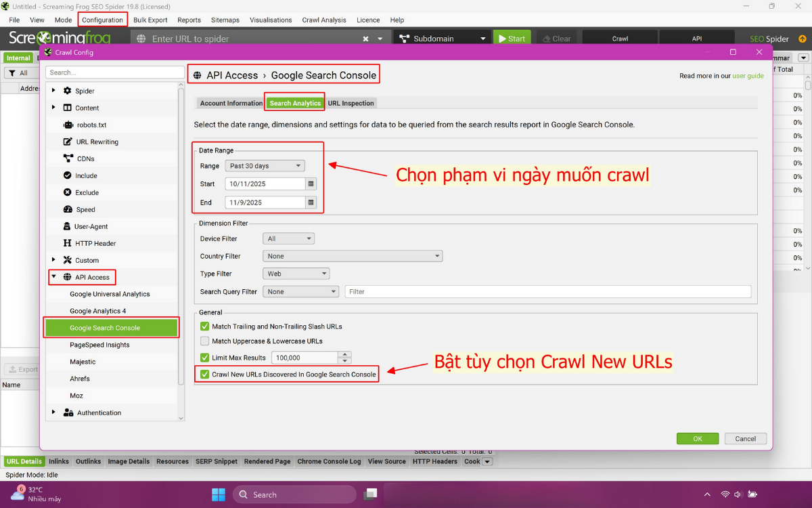812x508 pixels.
Task: Click the CDNs network icon
Action: [x=68, y=158]
